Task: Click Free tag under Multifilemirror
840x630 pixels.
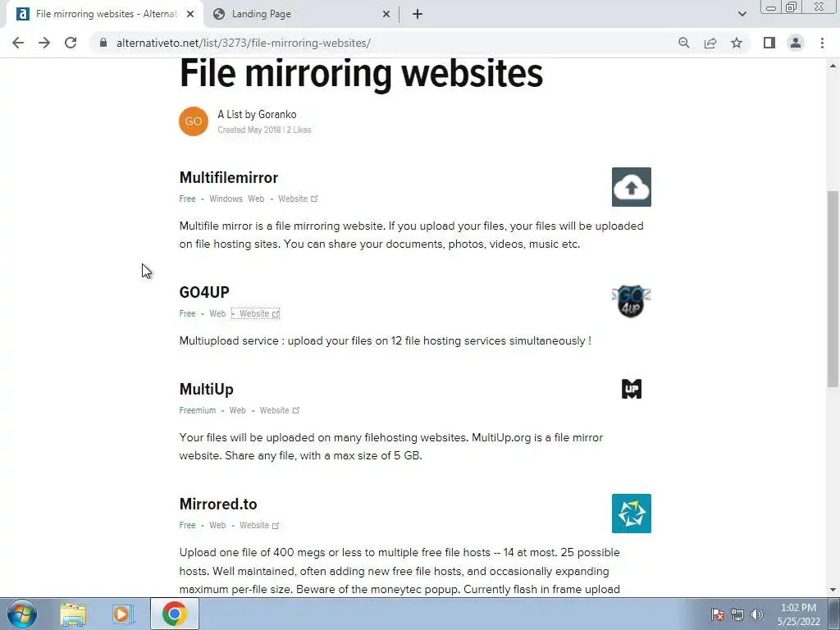Action: pos(188,199)
